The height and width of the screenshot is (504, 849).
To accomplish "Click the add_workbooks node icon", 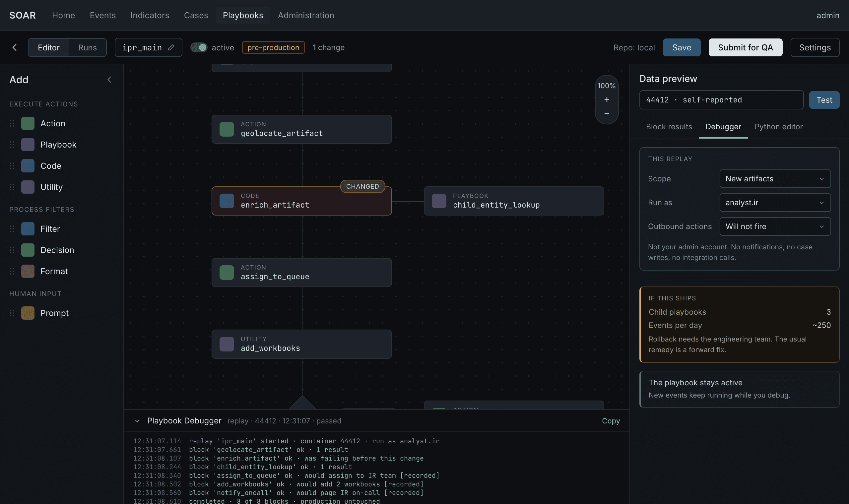I will tap(227, 345).
